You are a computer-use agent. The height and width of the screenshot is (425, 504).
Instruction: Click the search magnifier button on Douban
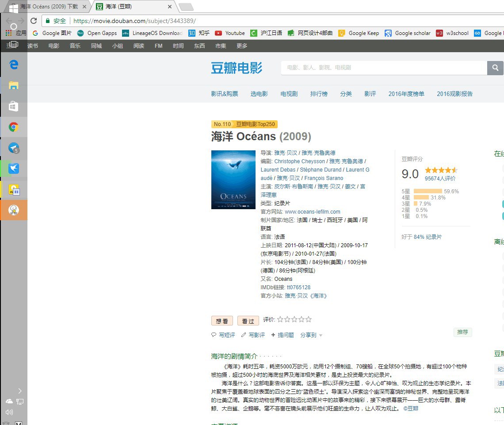(x=495, y=68)
